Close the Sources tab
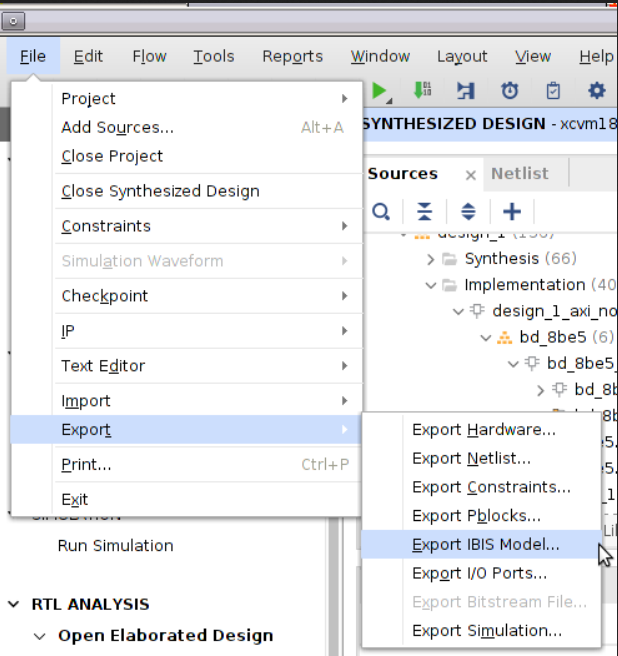This screenshot has height=656, width=618. tap(471, 175)
